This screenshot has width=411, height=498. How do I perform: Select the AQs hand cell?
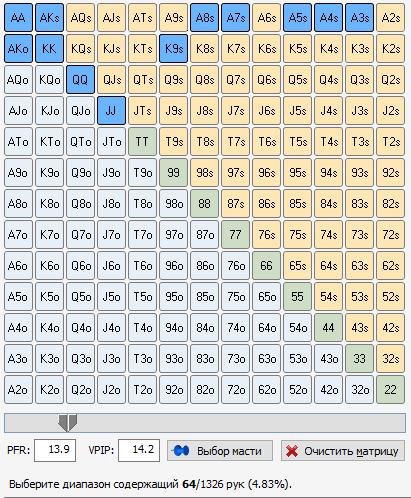(x=80, y=18)
